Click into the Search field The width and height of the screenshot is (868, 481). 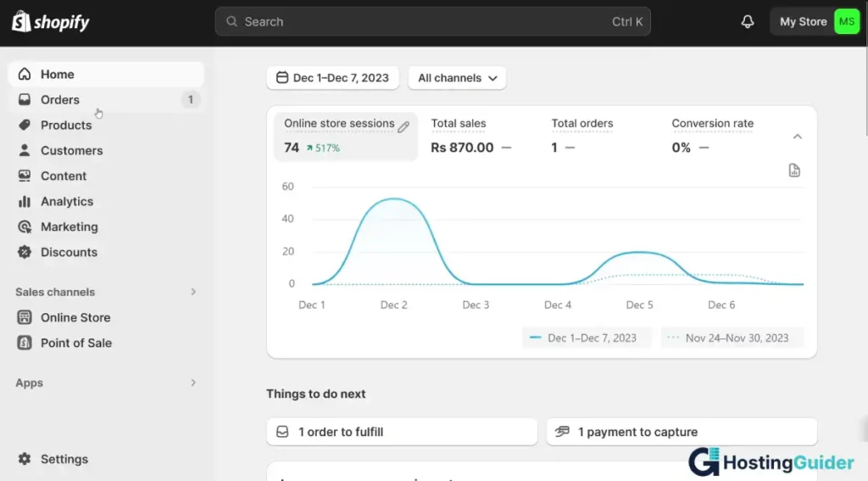pos(432,21)
